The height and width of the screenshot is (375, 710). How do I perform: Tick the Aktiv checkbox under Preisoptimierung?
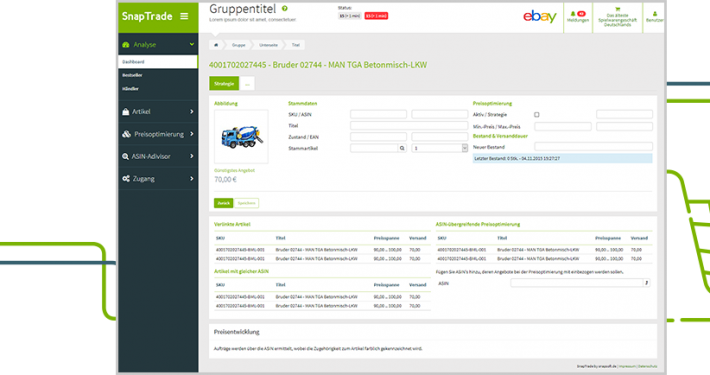coord(537,115)
